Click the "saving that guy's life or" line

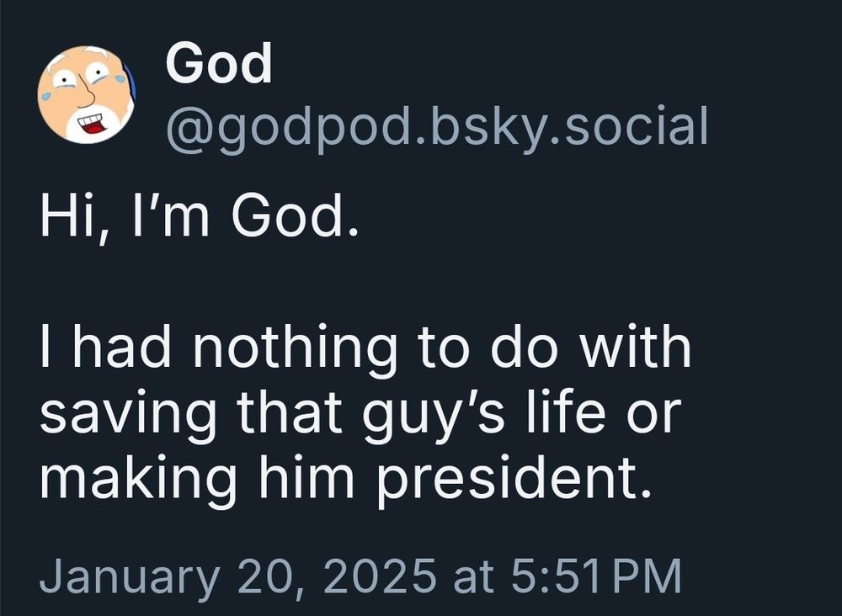[x=360, y=415]
